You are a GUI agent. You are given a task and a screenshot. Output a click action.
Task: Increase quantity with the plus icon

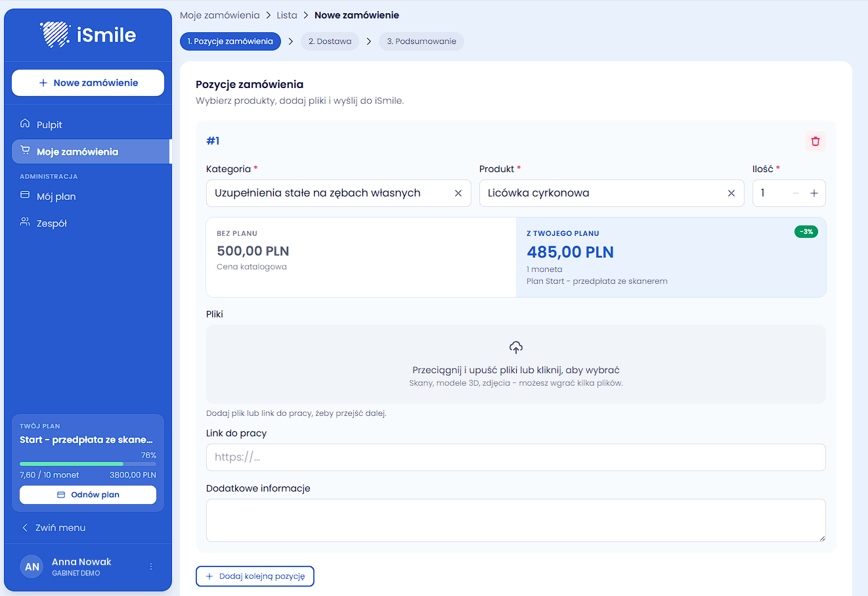tap(814, 193)
